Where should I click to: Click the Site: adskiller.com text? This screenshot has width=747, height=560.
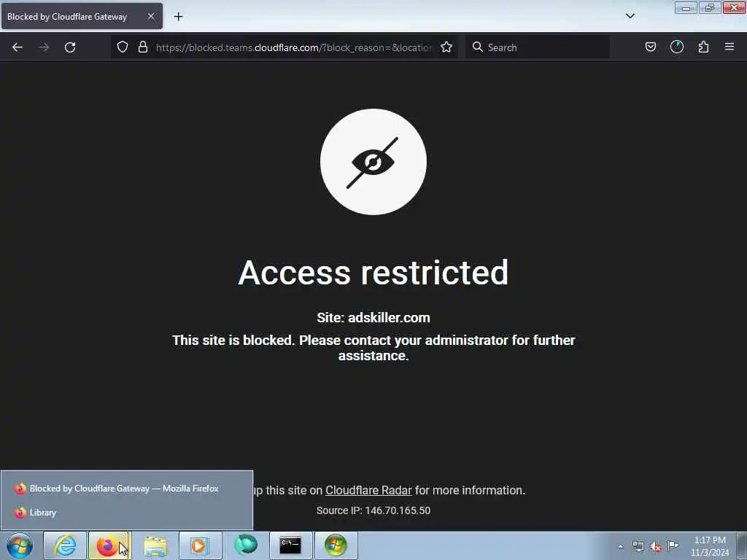tap(373, 318)
